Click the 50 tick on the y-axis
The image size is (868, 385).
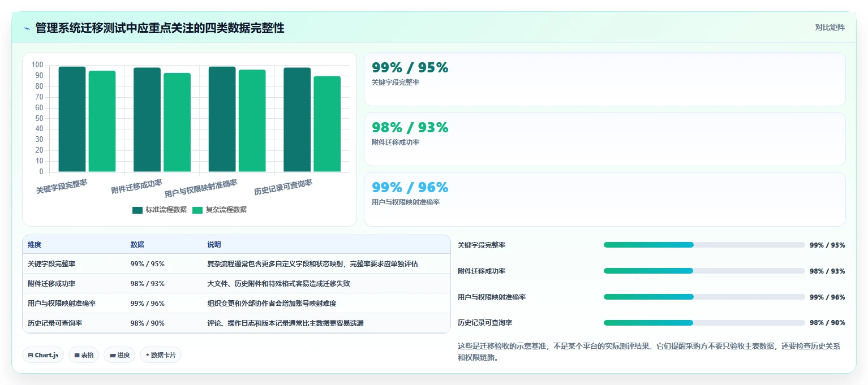(39, 118)
